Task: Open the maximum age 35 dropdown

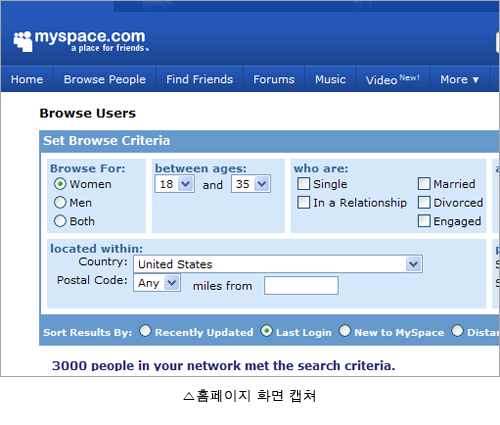Action: click(251, 184)
